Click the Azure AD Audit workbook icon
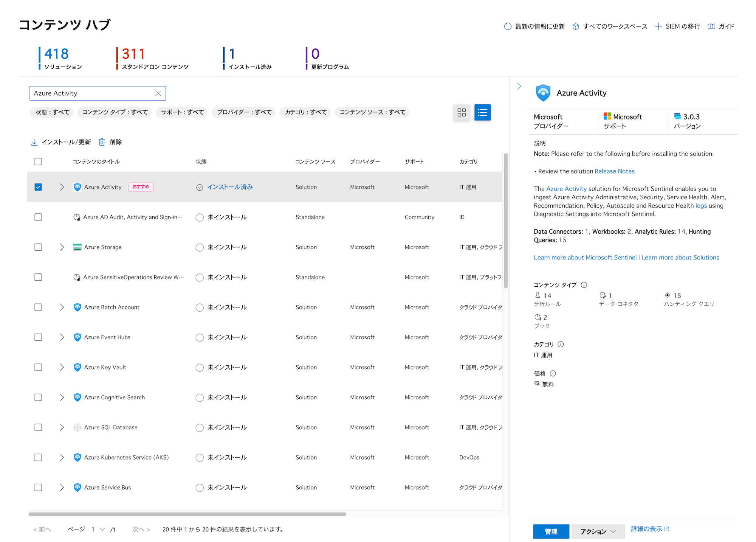This screenshot has height=542, width=756. (x=77, y=217)
